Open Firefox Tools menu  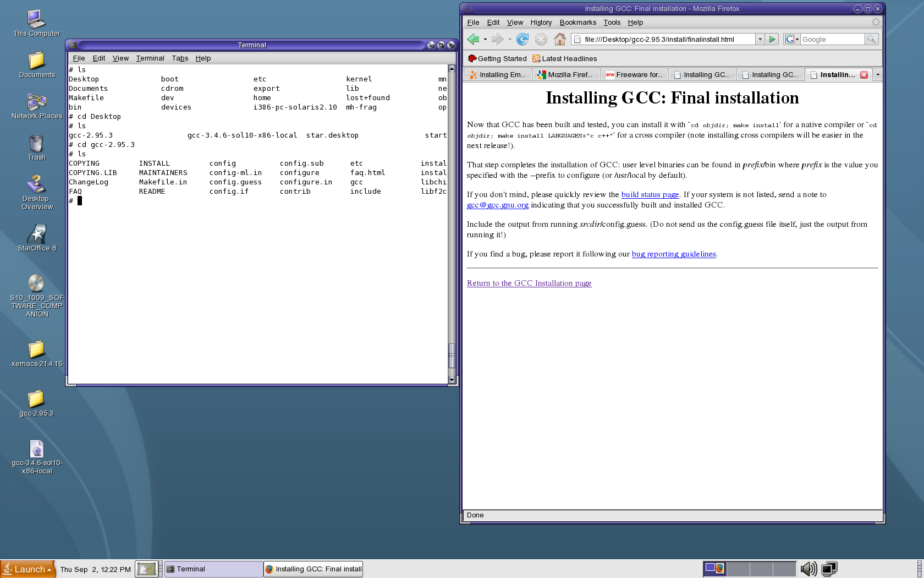(612, 23)
